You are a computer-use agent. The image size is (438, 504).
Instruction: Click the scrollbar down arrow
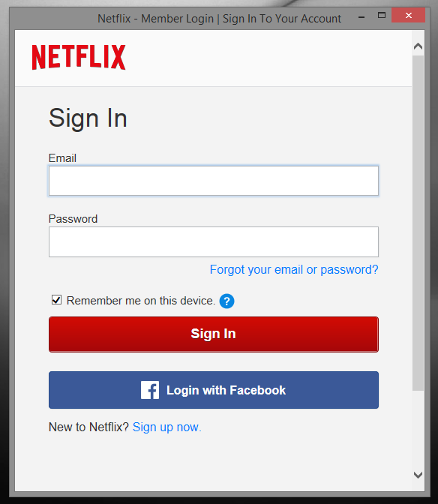pyautogui.click(x=418, y=475)
